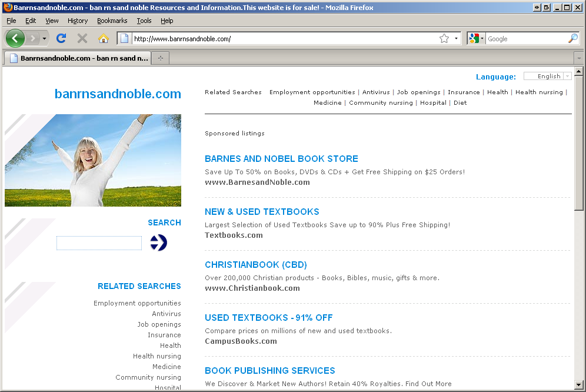Open the History menu
Image resolution: width=586 pixels, height=392 pixels.
tap(78, 21)
